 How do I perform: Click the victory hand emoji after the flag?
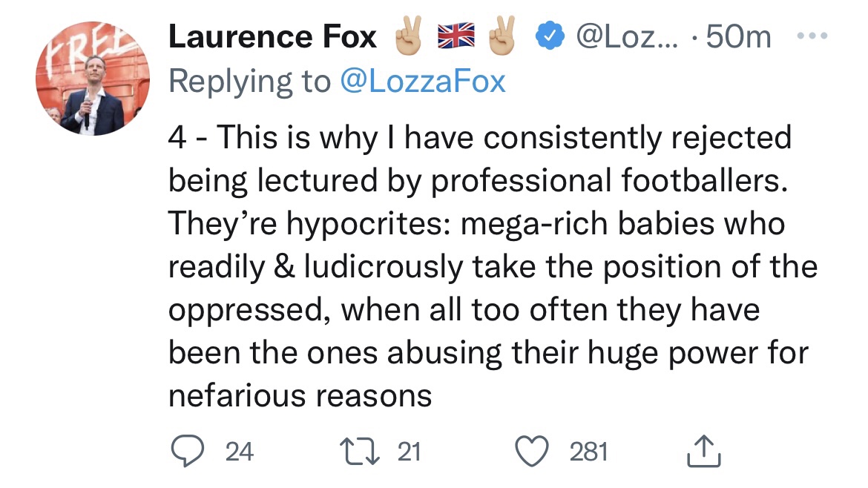pos(502,37)
